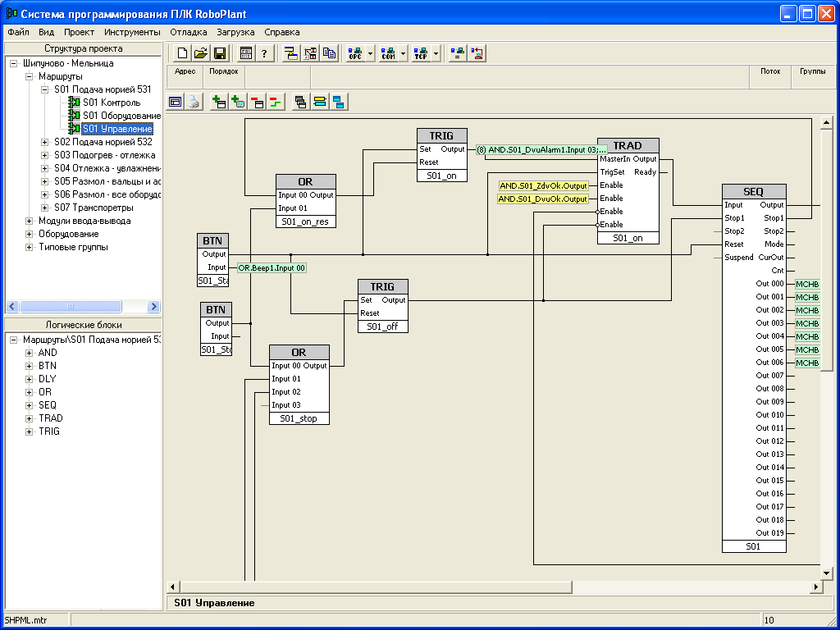Open the dropdown arrow next to OPC
This screenshot has height=630, width=840.
click(371, 53)
